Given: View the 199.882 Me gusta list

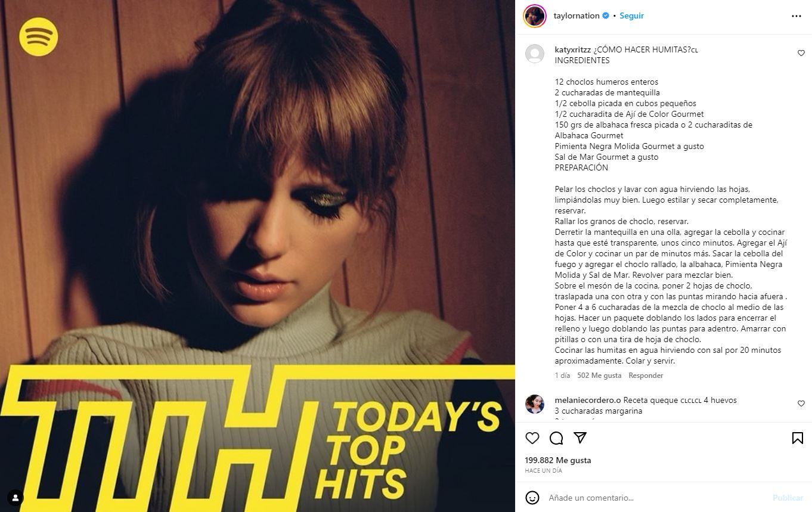Looking at the screenshot, I should click(558, 460).
